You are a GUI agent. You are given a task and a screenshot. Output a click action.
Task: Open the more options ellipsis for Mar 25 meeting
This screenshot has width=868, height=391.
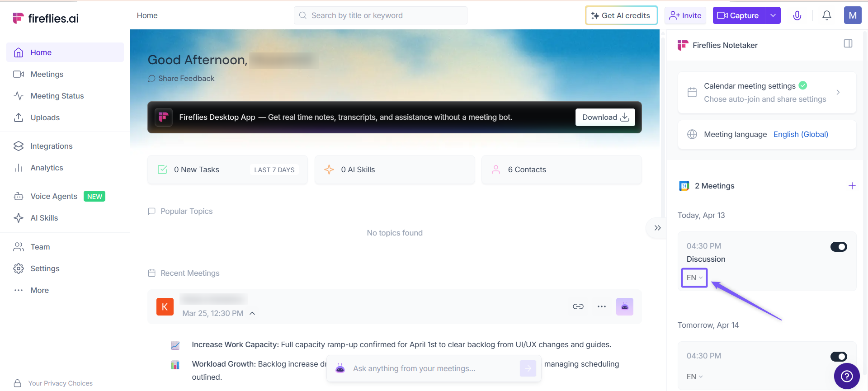click(602, 306)
